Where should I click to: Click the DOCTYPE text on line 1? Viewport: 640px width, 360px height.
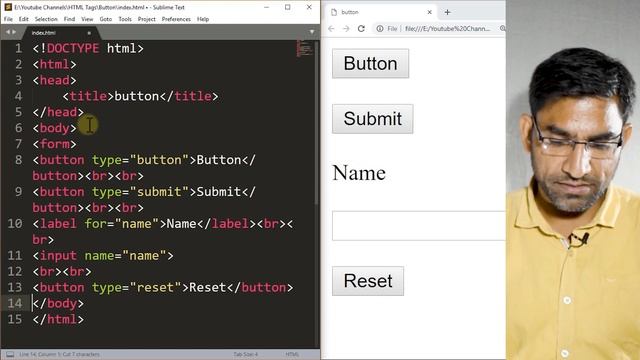pyautogui.click(x=73, y=49)
